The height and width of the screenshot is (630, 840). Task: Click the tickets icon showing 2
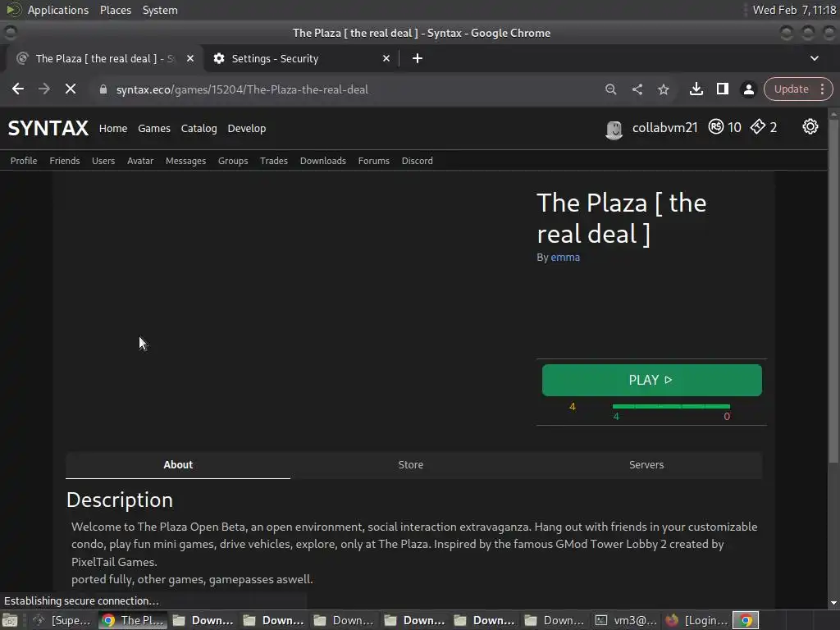click(x=757, y=127)
